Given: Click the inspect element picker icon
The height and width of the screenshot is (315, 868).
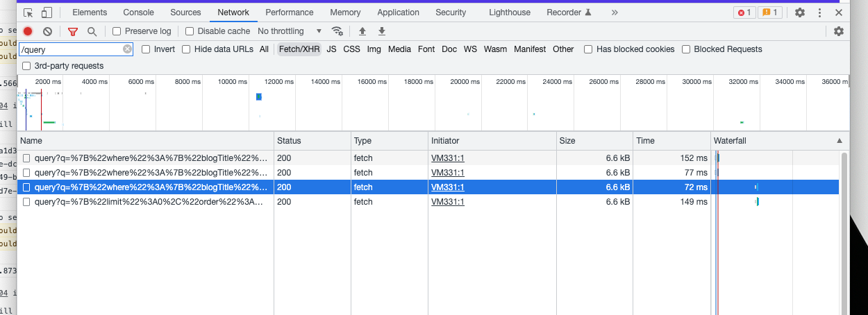Looking at the screenshot, I should tap(28, 12).
